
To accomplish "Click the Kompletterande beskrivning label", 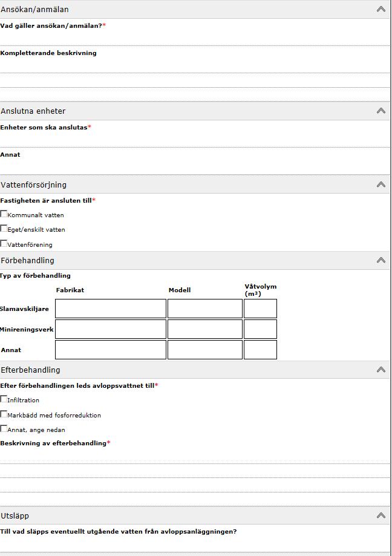I will point(48,53).
